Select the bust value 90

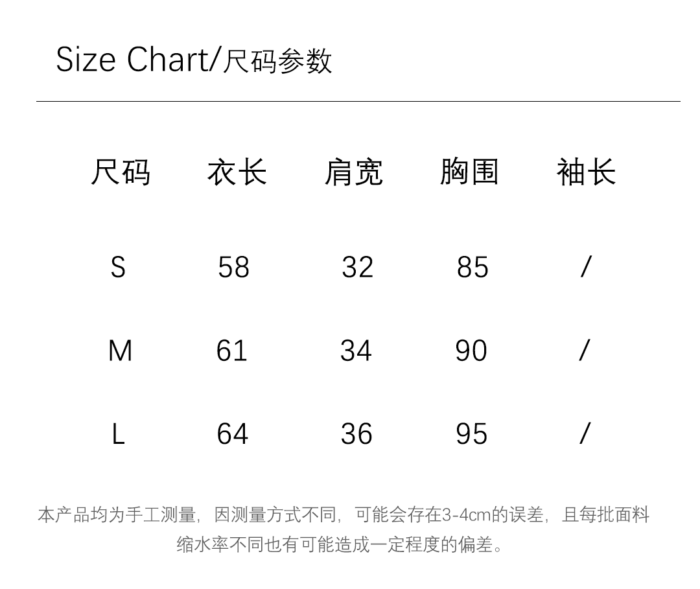(471, 351)
